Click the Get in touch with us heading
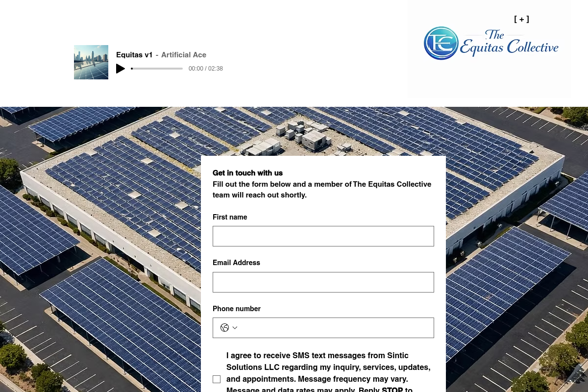 pyautogui.click(x=247, y=173)
